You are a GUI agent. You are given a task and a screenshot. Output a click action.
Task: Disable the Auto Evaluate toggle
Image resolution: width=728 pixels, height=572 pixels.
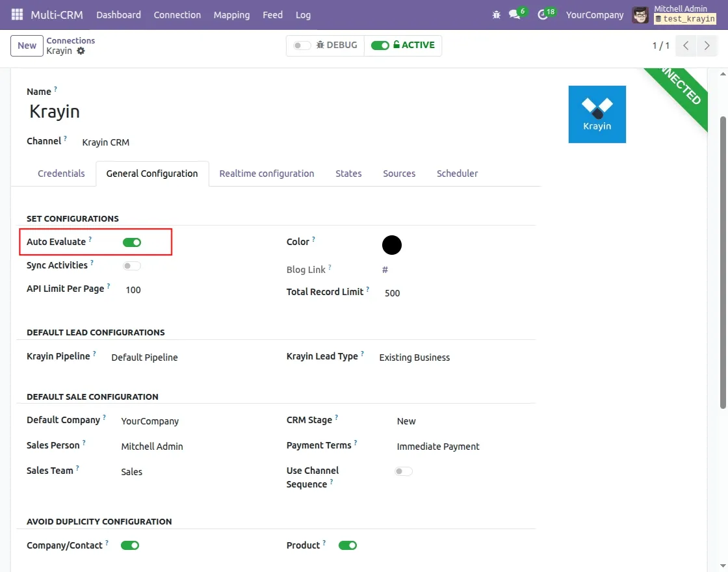pyautogui.click(x=132, y=242)
